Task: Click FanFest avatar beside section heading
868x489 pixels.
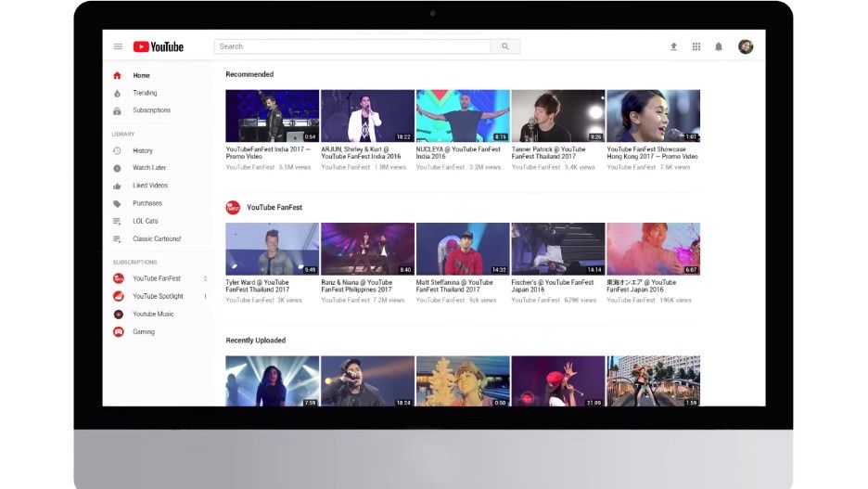Action: coord(233,207)
